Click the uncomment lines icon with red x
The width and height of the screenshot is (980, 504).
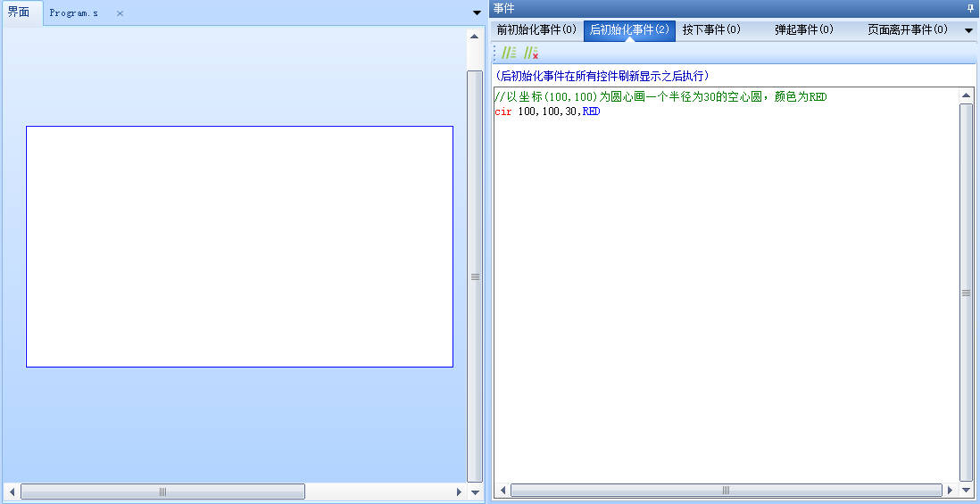point(531,54)
